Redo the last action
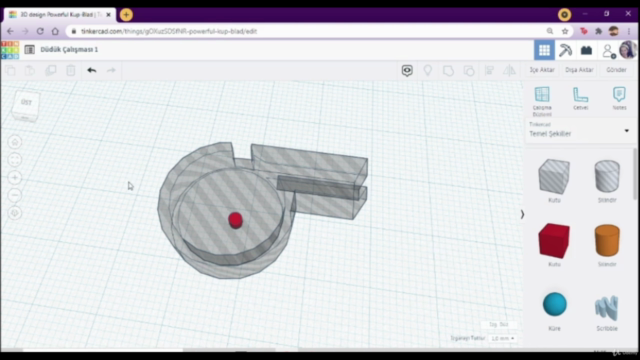This screenshot has height=360, width=640. tap(111, 70)
